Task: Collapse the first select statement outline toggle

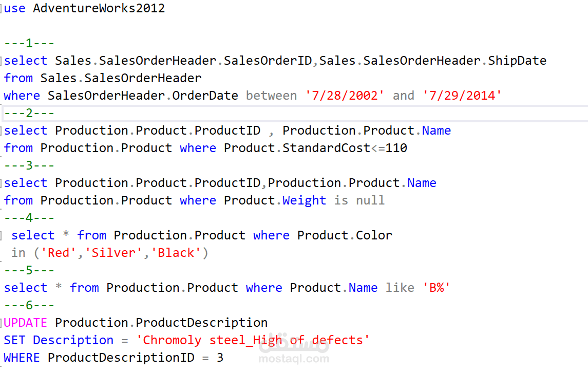Action: coord(2,61)
